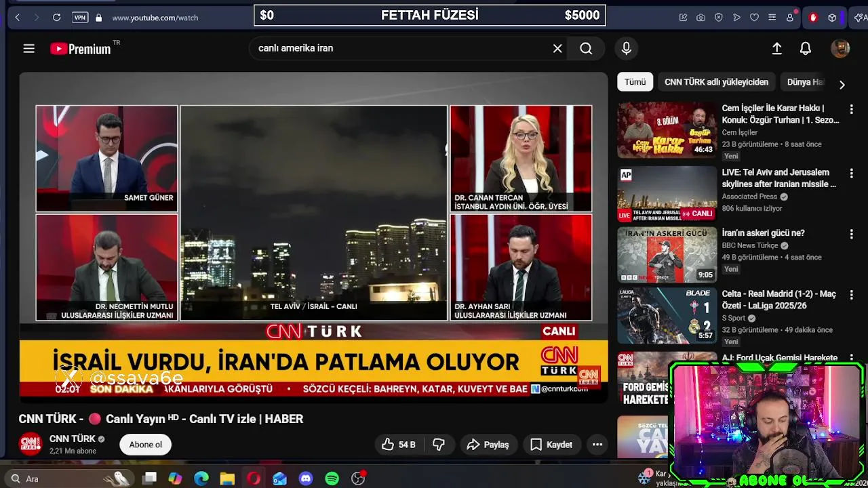Click the CNN TÜRK live video player

313,237
